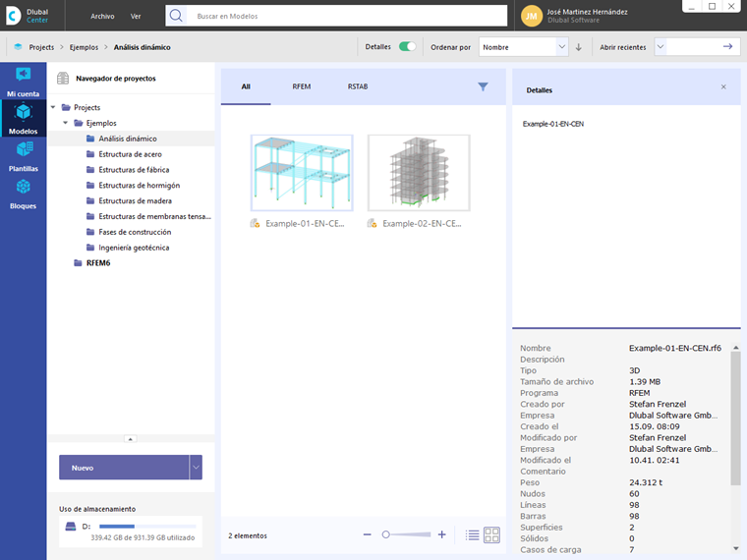Reverse sort order with arrow icon
The image size is (747, 560).
point(578,47)
